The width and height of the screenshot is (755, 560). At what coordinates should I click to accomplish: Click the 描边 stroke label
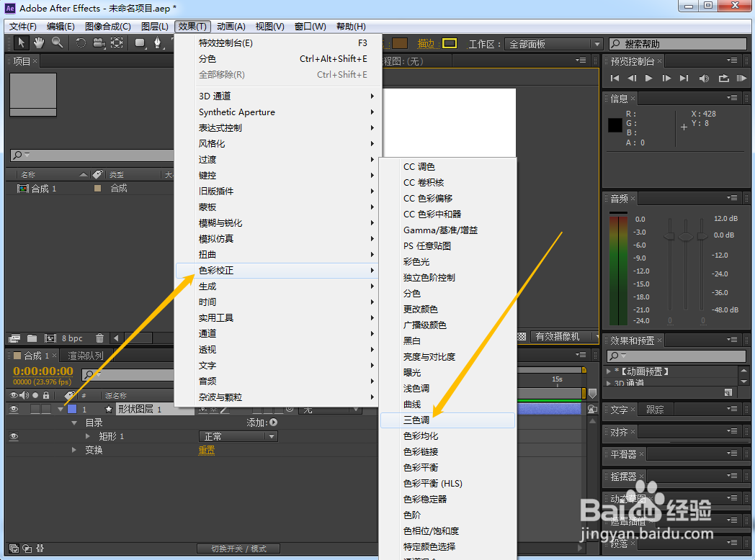tap(426, 44)
